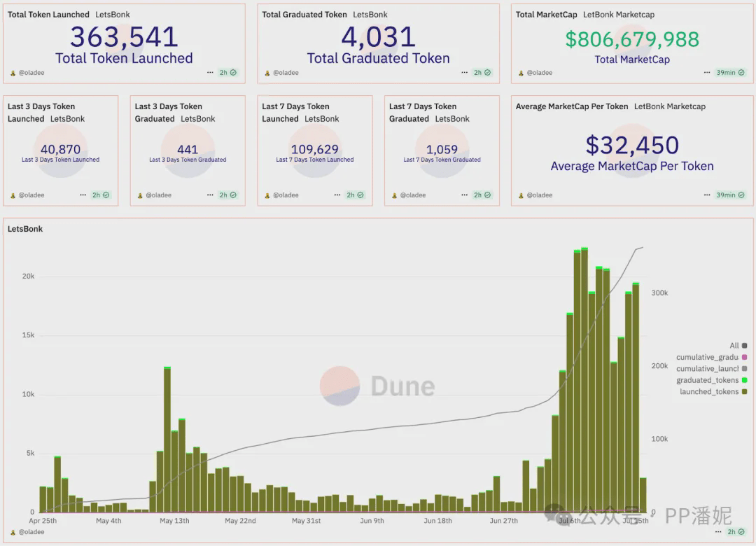Click the 4,031 graduated token value
Screen dimensions: 756x546
(379, 36)
